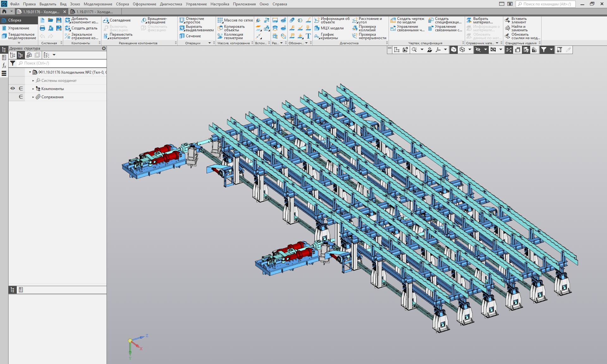Click the МЦХ модели icon

point(317,28)
